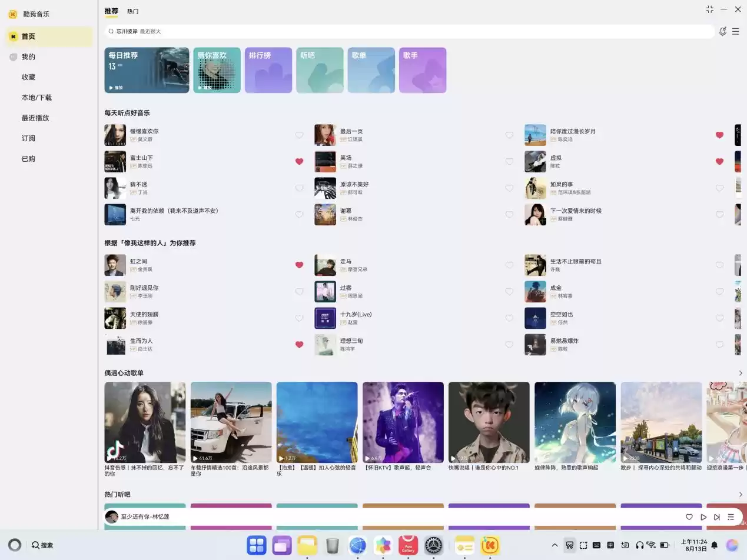Open the hamburger settings menu at top right
This screenshot has height=560, width=747.
pyautogui.click(x=736, y=31)
